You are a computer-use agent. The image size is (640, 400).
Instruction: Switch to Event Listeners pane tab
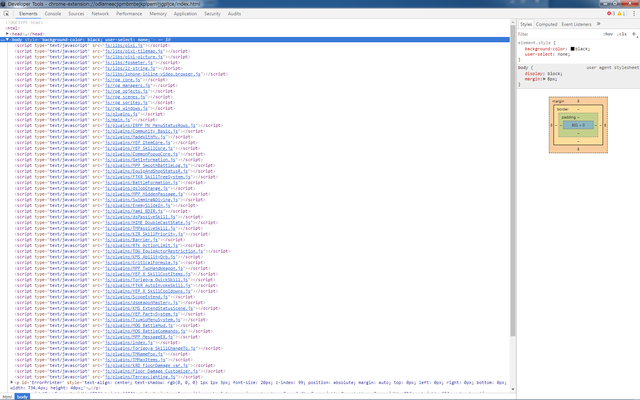[x=576, y=24]
